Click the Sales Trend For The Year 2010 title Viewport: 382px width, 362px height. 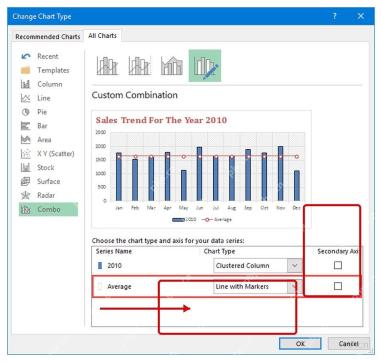[161, 120]
